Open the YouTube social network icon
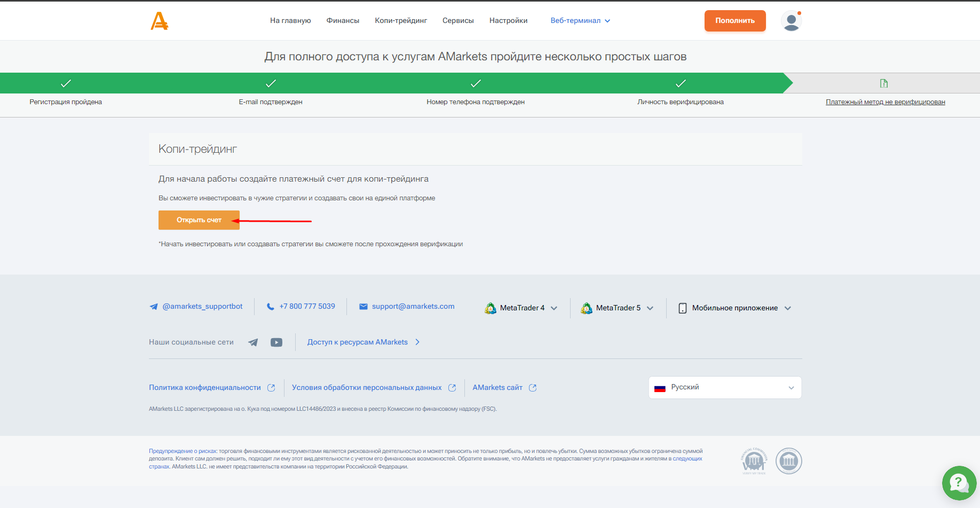 click(x=276, y=342)
